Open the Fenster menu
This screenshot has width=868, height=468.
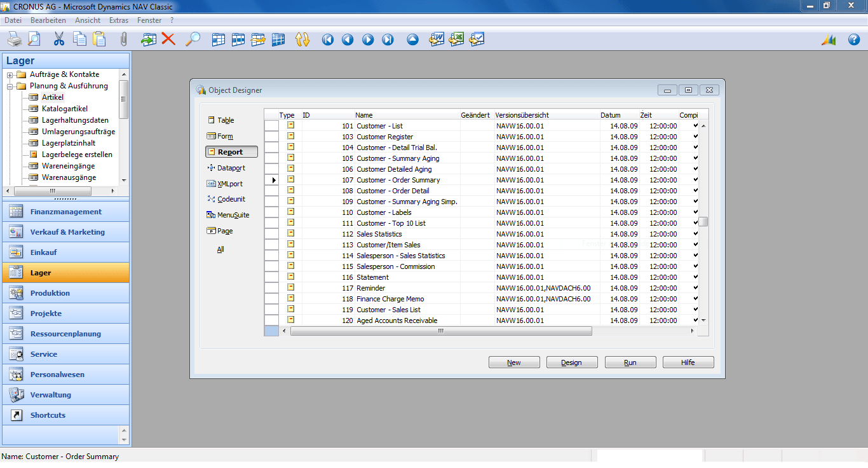click(x=149, y=20)
